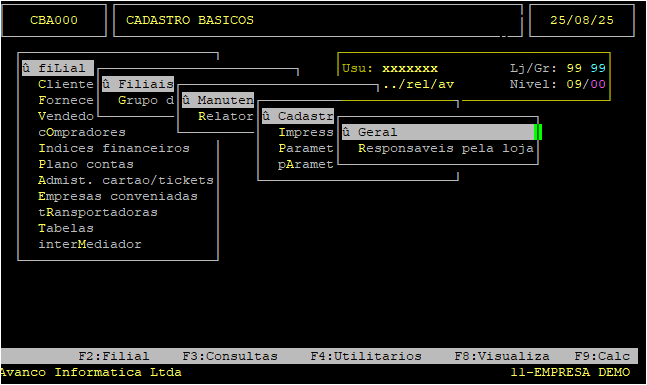Open Empresas conveniadas entry
The width and height of the screenshot is (647, 385).
(x=118, y=196)
